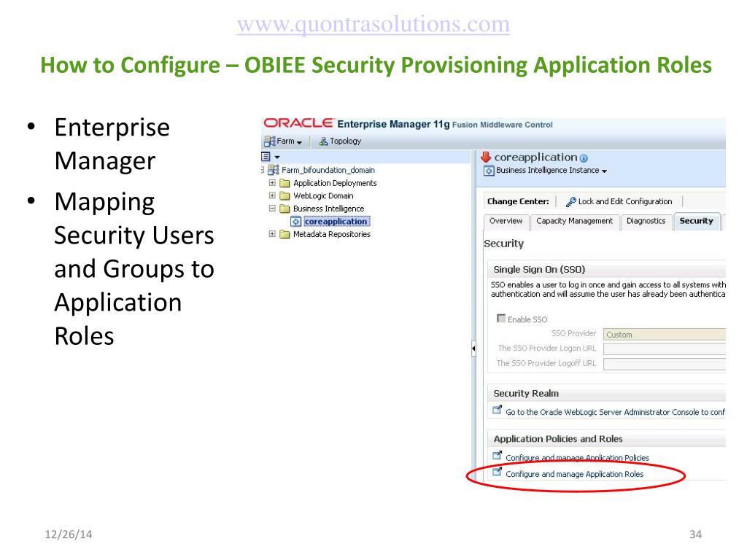The height and width of the screenshot is (560, 747).
Task: Open the Farm dropdown menu
Action: click(x=299, y=142)
